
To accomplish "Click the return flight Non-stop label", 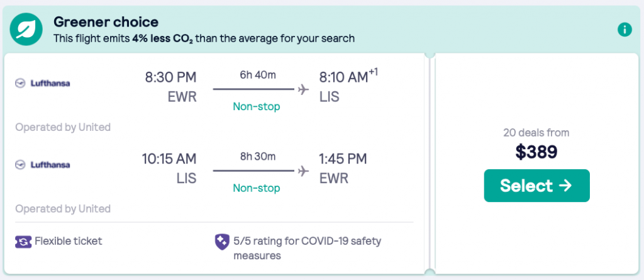I will 257,188.
